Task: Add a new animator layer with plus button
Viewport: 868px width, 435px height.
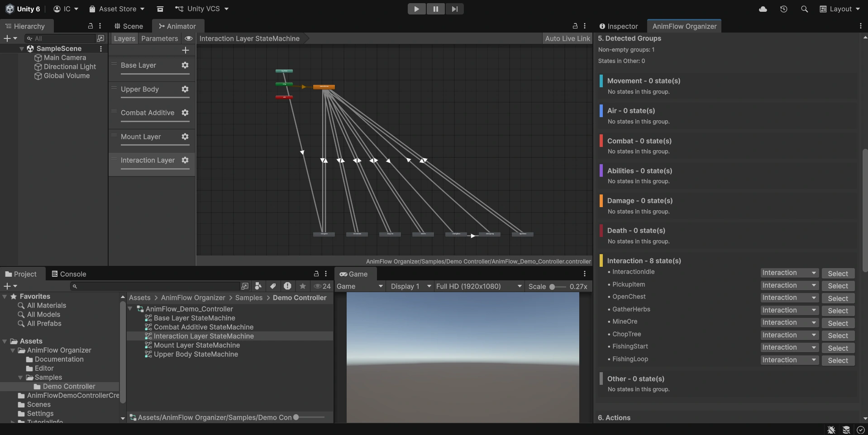Action: click(x=186, y=50)
